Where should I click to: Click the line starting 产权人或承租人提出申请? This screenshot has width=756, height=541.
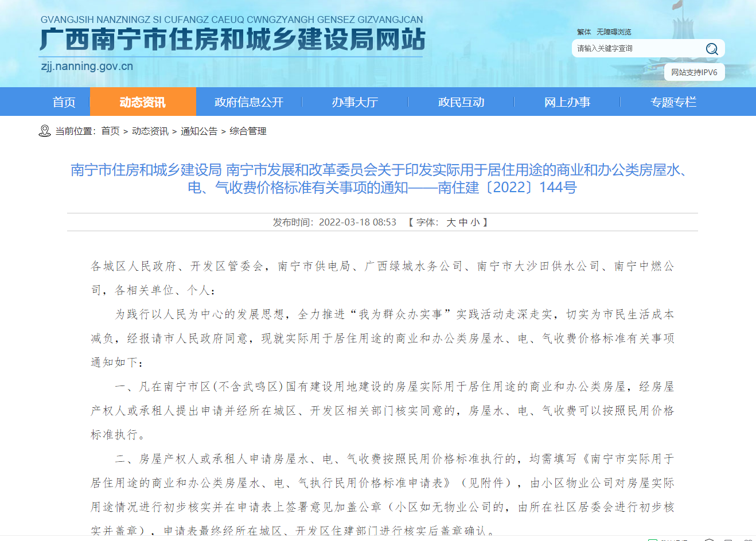coord(383,411)
